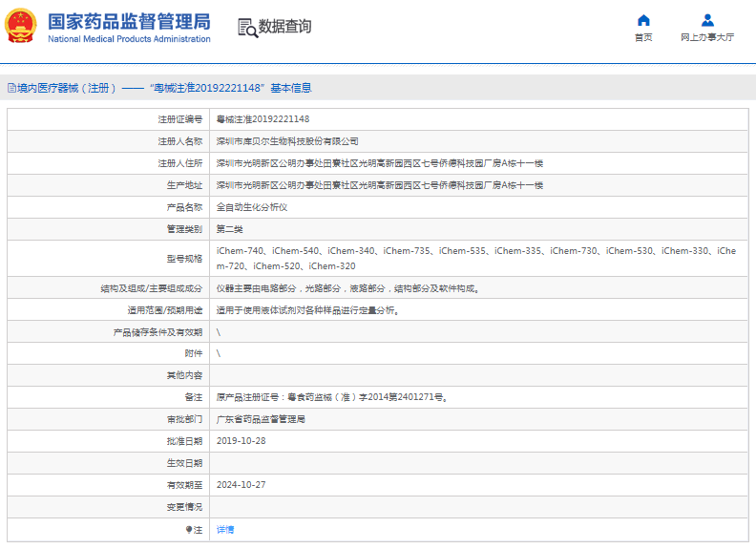Open the 数据查询 search icon

248,28
